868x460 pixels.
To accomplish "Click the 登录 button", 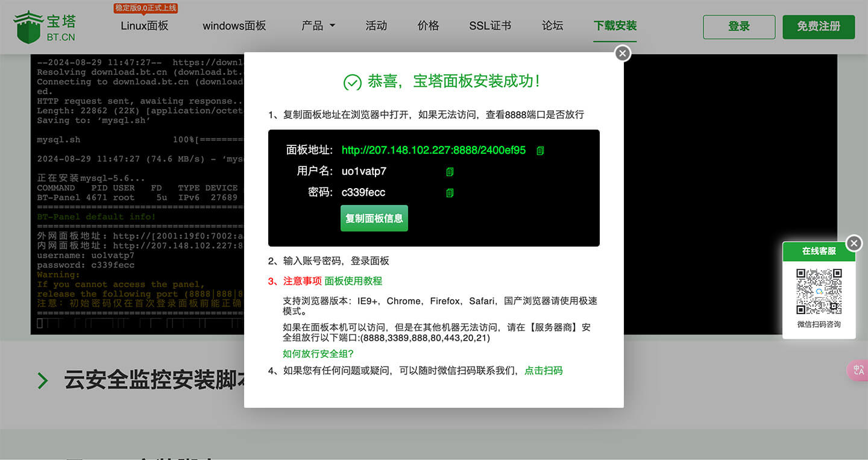I will [739, 27].
